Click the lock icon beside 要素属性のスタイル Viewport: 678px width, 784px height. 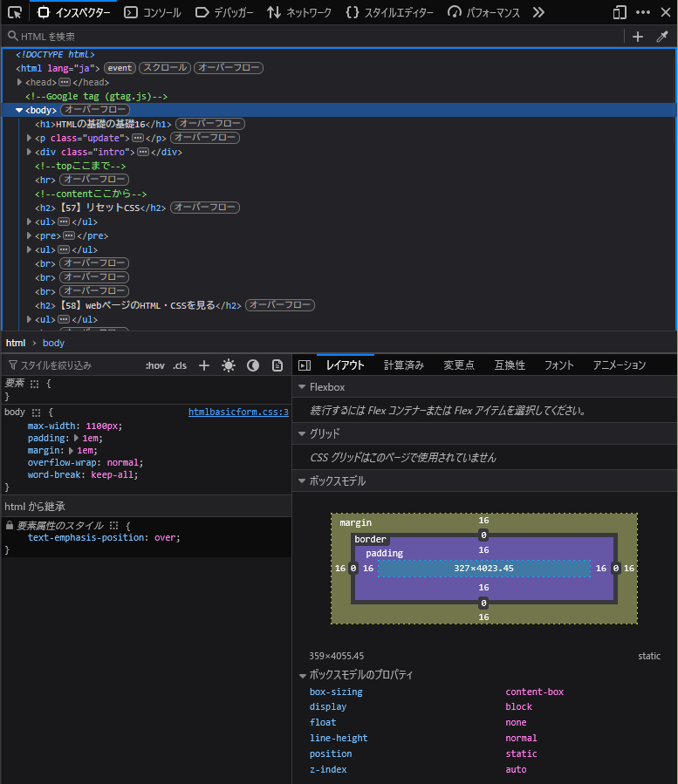click(x=10, y=526)
